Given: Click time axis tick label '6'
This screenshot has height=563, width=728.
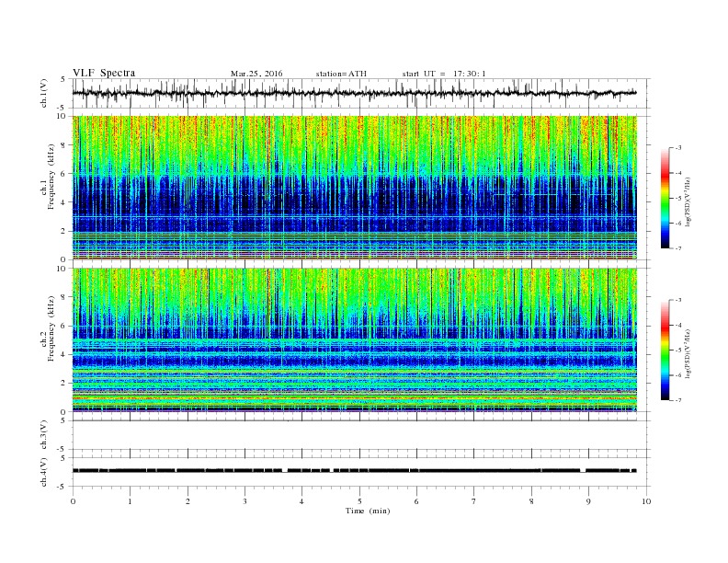Looking at the screenshot, I should (416, 501).
